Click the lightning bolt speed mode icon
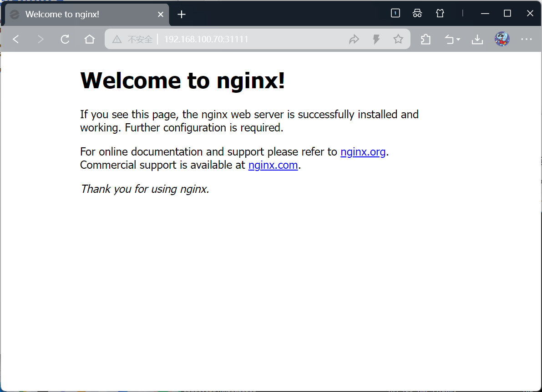This screenshot has width=542, height=392. pyautogui.click(x=376, y=39)
